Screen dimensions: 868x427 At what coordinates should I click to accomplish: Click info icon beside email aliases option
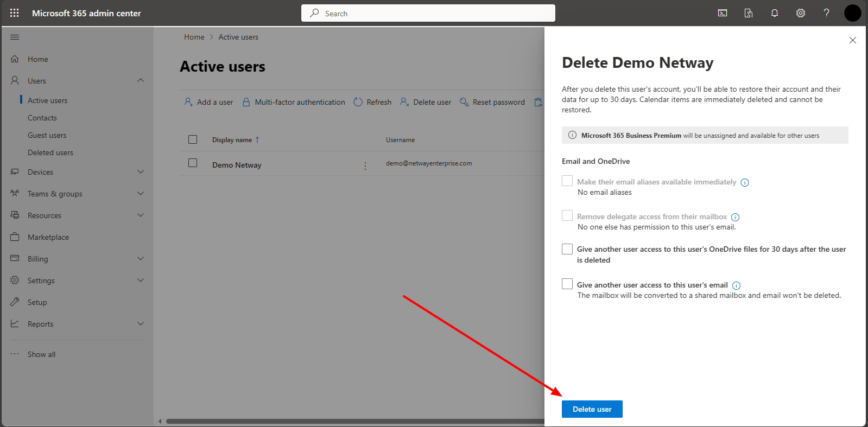[745, 182]
